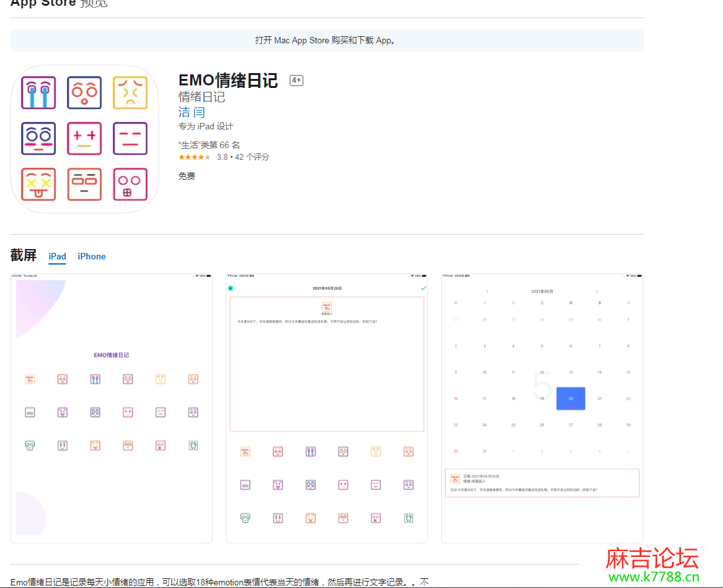
Task: Click the 免费 price label
Action: tap(187, 176)
